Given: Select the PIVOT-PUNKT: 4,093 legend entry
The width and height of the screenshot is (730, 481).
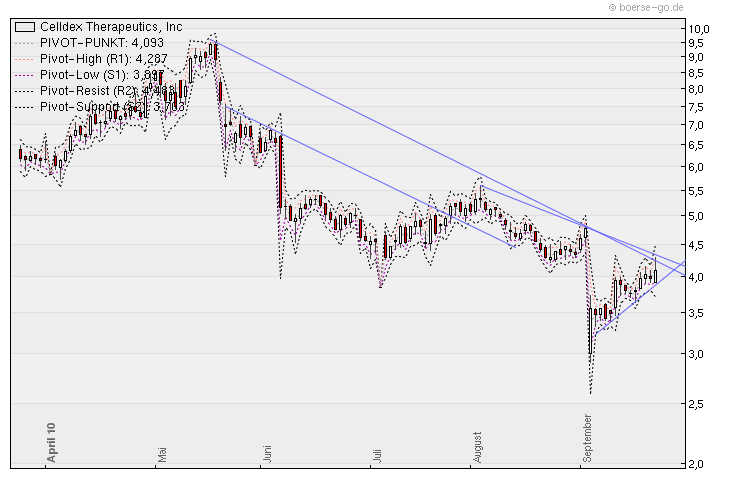Looking at the screenshot, I should pos(101,43).
